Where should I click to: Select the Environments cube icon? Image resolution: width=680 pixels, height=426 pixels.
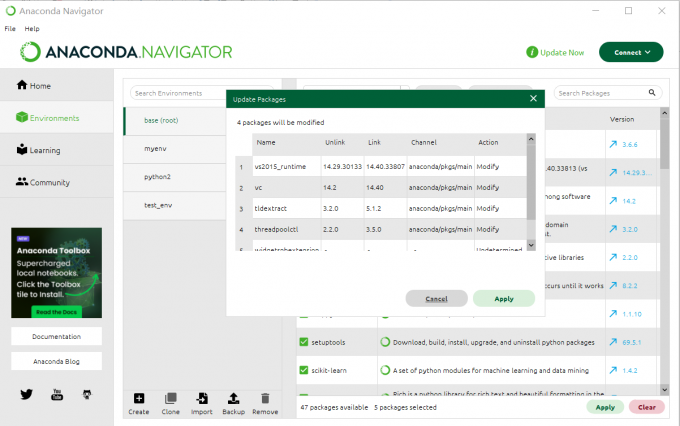coord(22,117)
